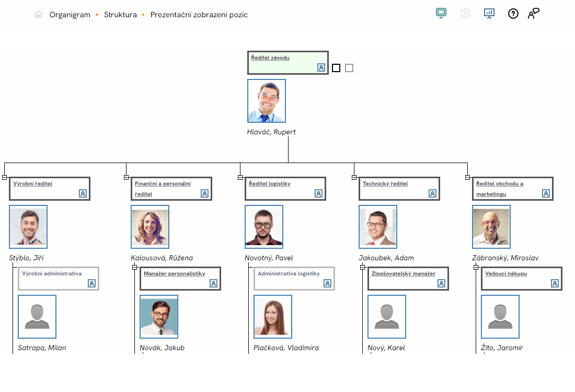575x392 pixels.
Task: Open the monitor display view icon
Action: point(441,14)
